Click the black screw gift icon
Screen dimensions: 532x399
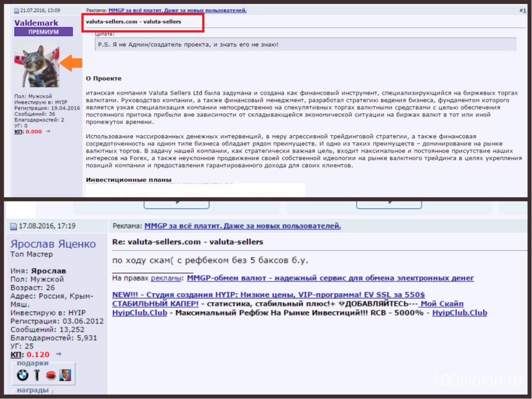pyautogui.click(x=36, y=375)
